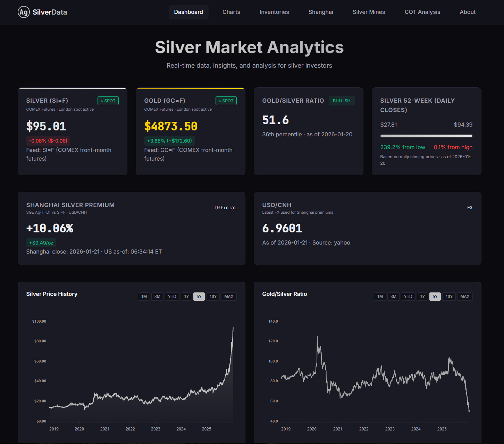Click the Silver 52-week range bar
The width and height of the screenshot is (504, 444).
pos(426,136)
